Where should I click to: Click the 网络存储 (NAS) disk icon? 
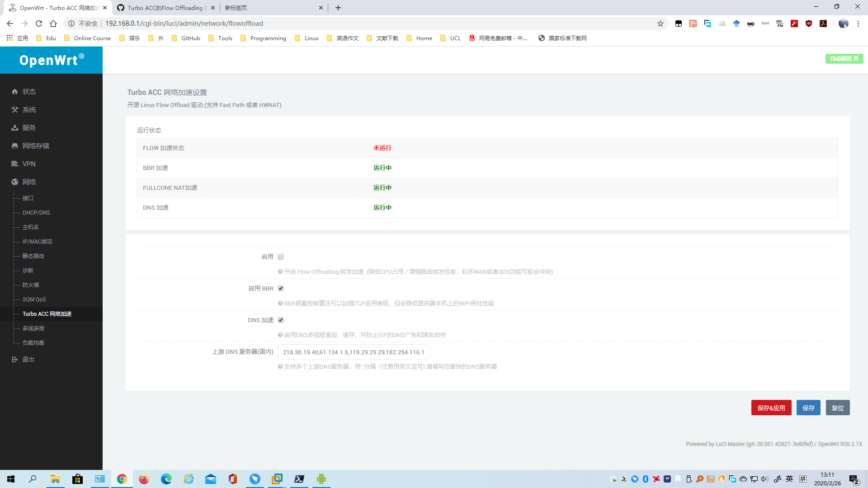pos(15,145)
